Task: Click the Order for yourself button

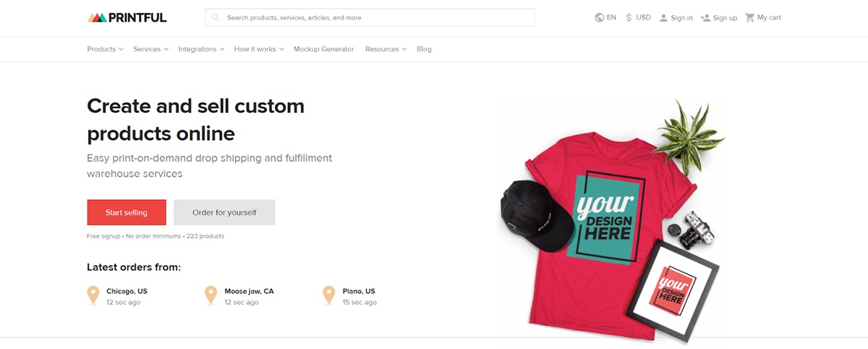Action: point(224,213)
